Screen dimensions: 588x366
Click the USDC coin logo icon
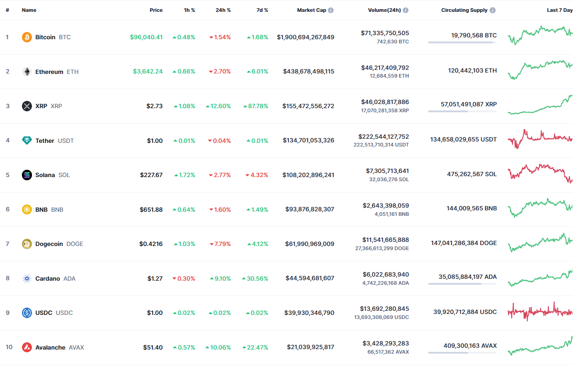27,313
